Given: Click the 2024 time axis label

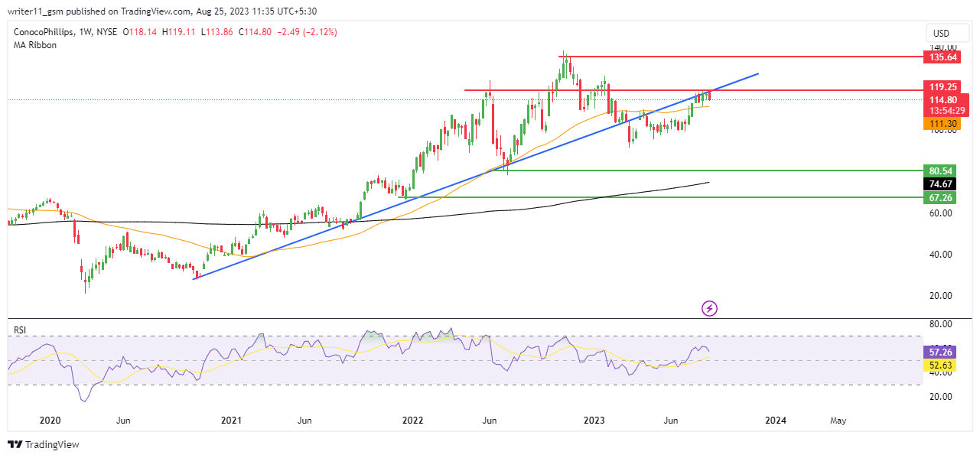Looking at the screenshot, I should click(x=775, y=420).
